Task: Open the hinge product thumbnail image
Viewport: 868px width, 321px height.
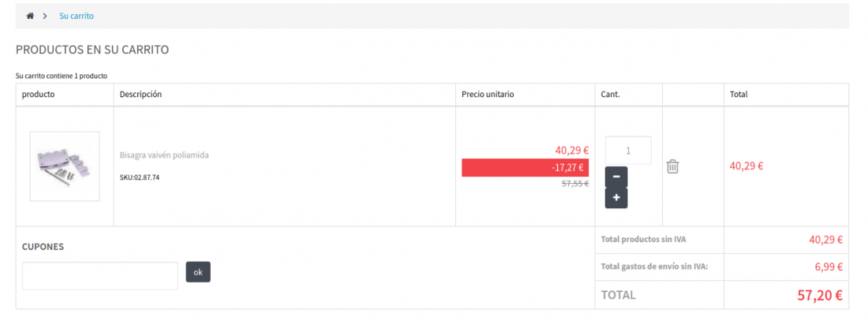Action: coord(65,166)
